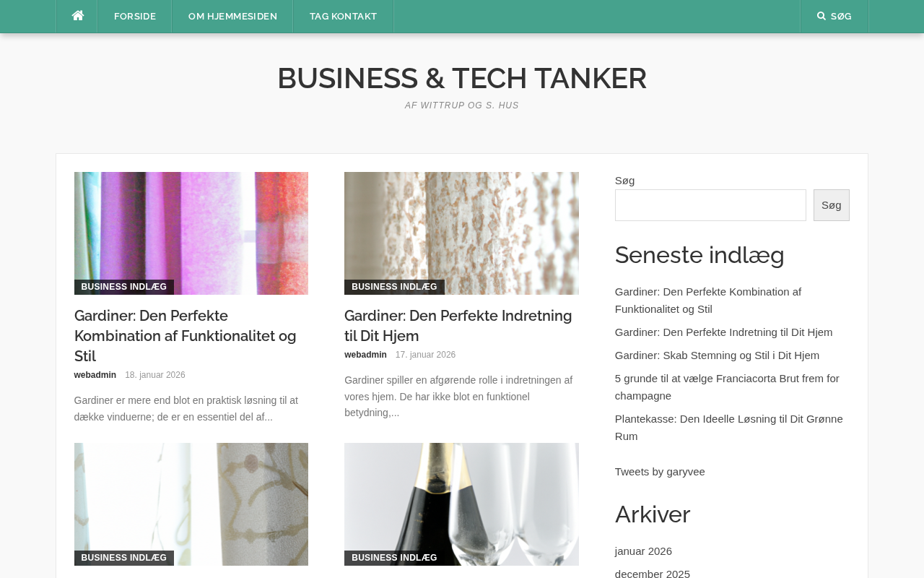This screenshot has width=924, height=578.
Task: Open the white patterned curtain thumbnail
Action: (x=191, y=504)
